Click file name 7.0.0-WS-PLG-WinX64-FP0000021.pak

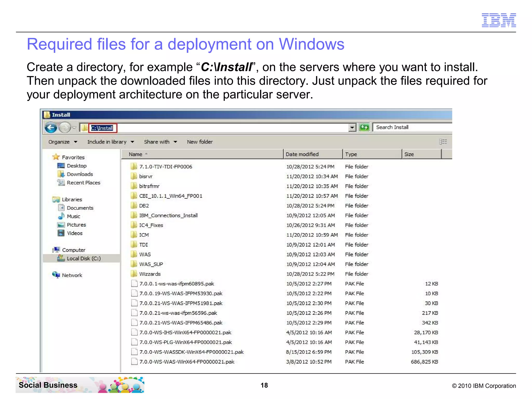tap(185, 342)
